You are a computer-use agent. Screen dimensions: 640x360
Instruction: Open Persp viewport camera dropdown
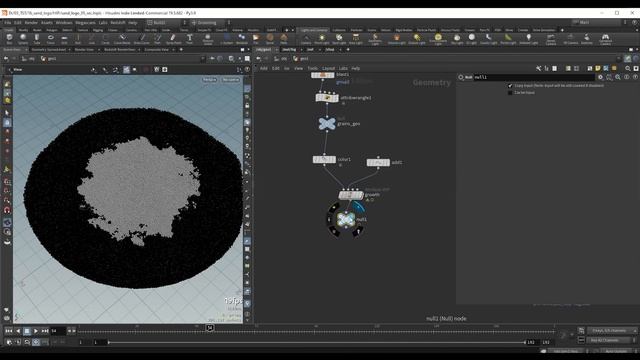coord(210,80)
